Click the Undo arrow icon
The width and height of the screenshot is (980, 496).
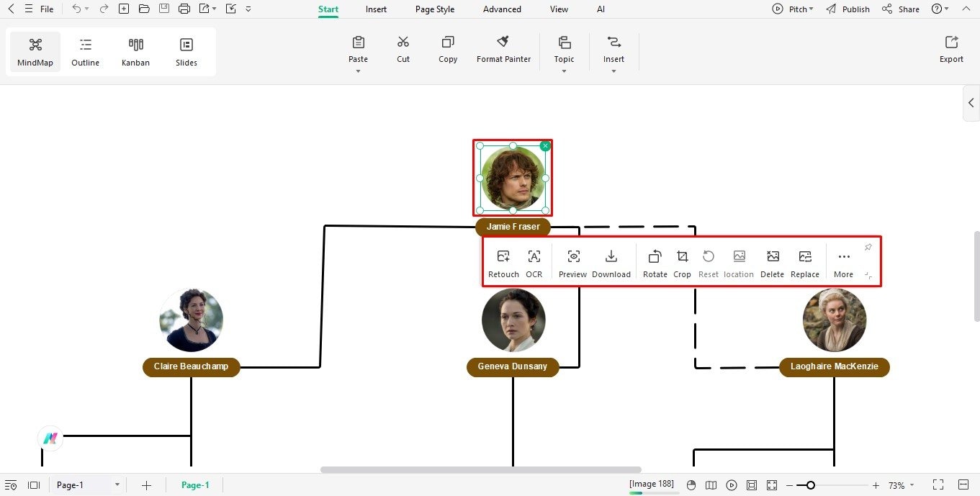76,9
